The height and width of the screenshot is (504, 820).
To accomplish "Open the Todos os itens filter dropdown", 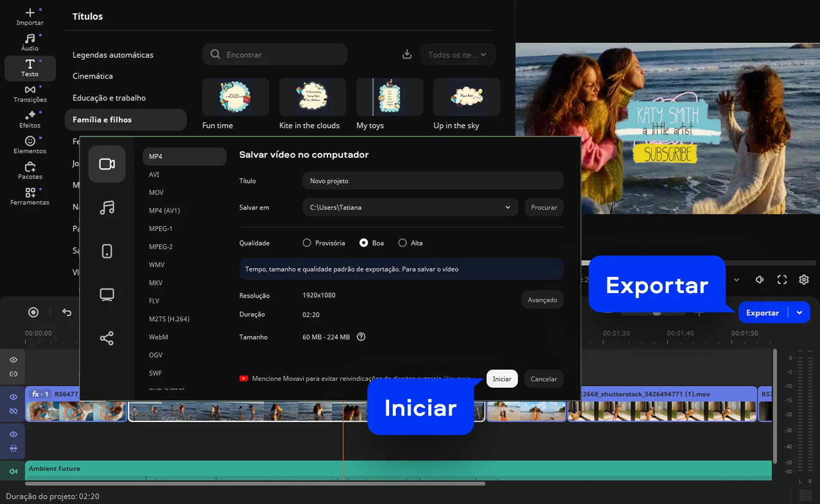I will (458, 55).
